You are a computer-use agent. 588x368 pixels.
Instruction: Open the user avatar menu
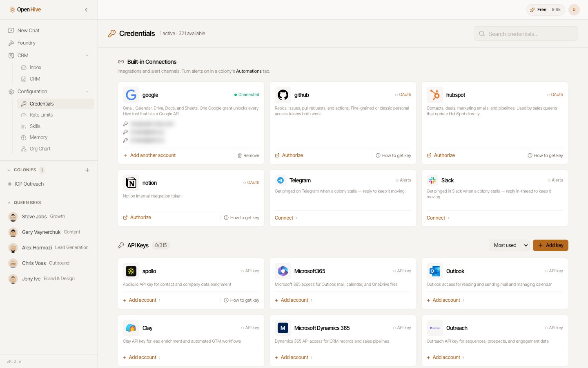pos(574,10)
